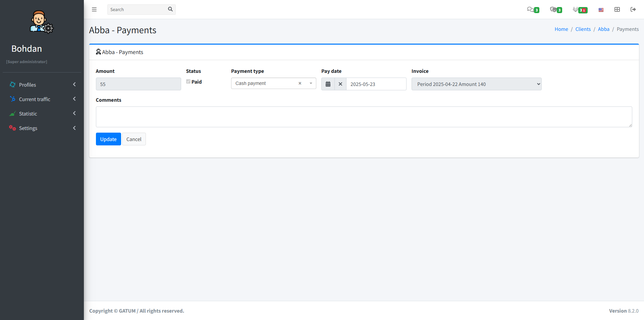Screen dimensions: 644x320
Task: Clear the Cash payment selection
Action: [300, 83]
